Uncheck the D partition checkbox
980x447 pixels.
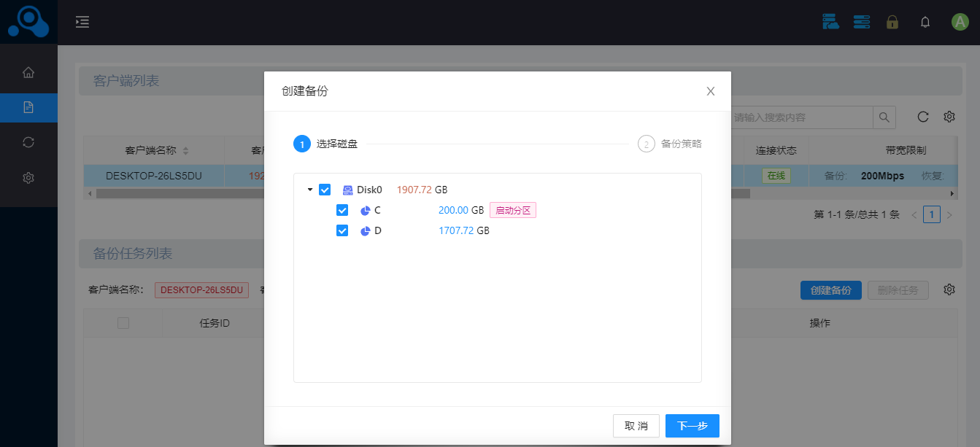coord(342,230)
